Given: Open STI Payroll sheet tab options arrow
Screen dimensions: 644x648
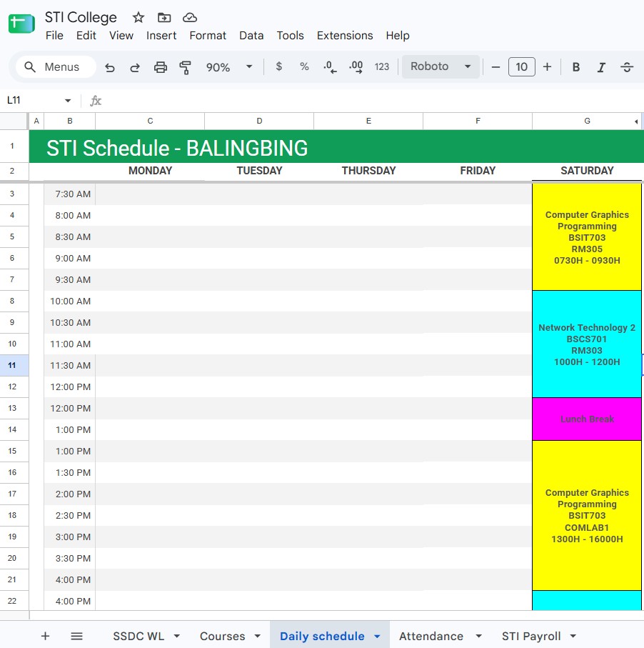Looking at the screenshot, I should 573,636.
